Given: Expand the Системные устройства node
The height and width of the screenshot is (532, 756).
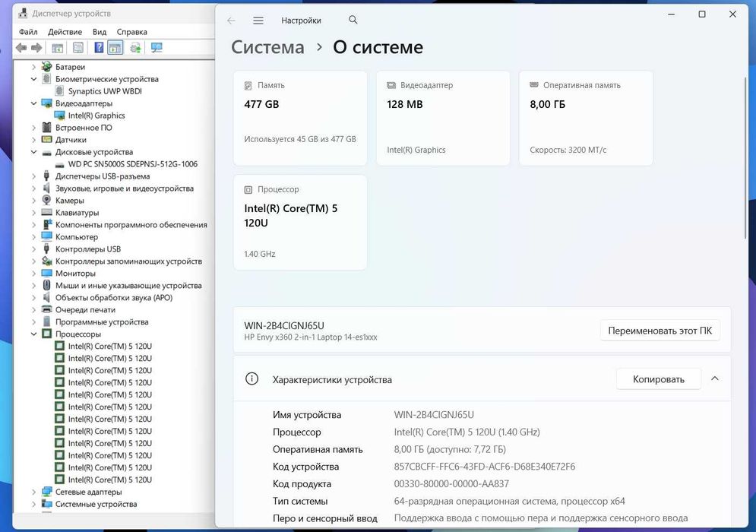Looking at the screenshot, I should point(33,504).
